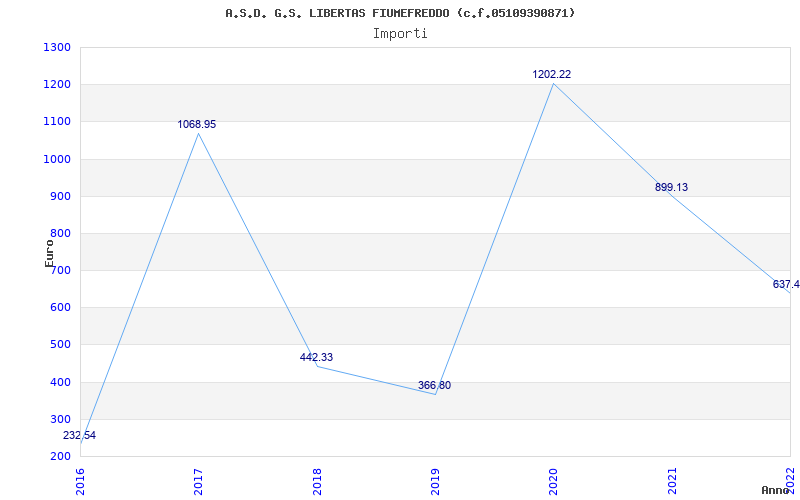Click the 300 y-axis tick label

pyautogui.click(x=60, y=419)
